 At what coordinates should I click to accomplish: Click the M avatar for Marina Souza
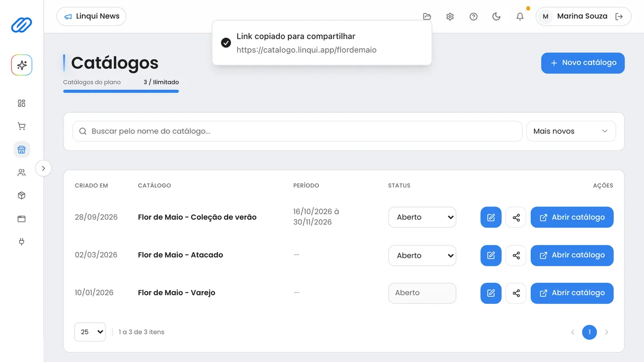point(545,16)
